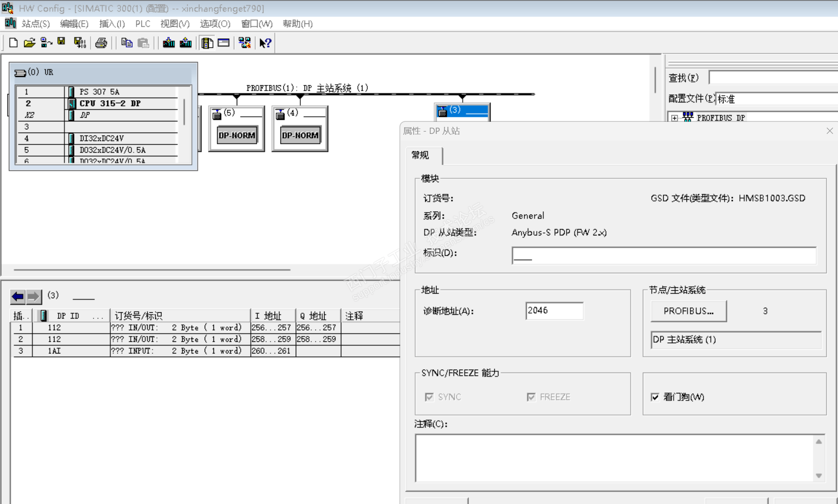Image resolution: width=838 pixels, height=504 pixels.
Task: Toggle the hardware Catalog view icon
Action: pyautogui.click(x=207, y=43)
